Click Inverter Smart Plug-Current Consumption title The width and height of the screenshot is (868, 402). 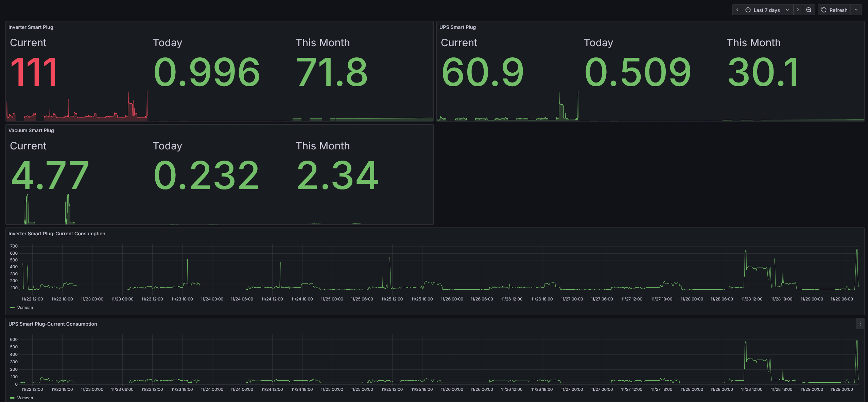[57, 234]
